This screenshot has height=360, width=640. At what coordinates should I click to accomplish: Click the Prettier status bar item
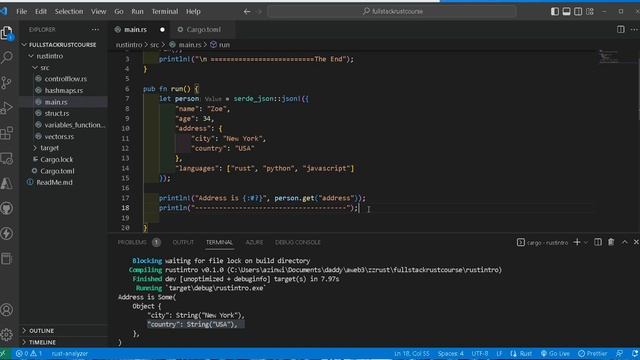pos(593,353)
